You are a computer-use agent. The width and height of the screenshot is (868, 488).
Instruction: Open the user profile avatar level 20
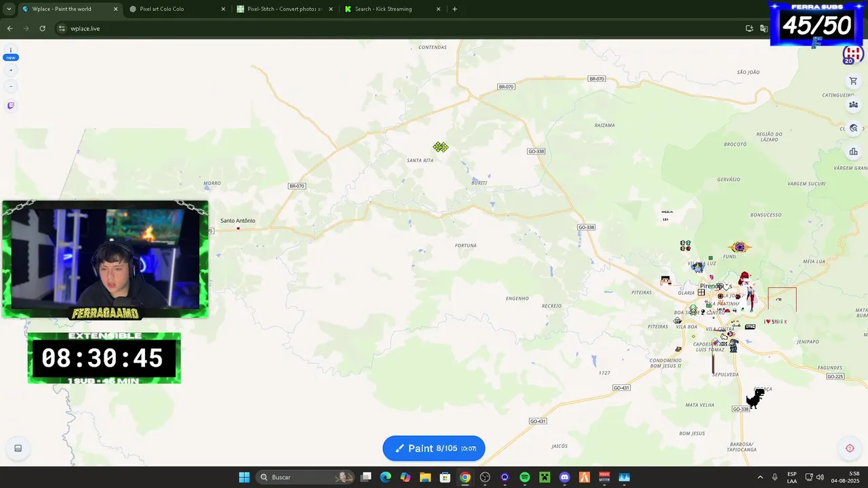[852, 54]
